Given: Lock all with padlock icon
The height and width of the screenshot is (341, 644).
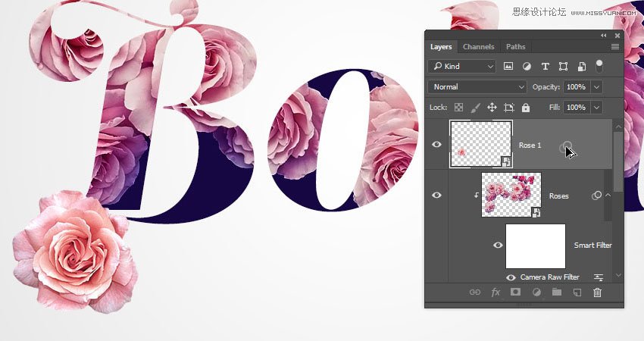Looking at the screenshot, I should point(526,108).
